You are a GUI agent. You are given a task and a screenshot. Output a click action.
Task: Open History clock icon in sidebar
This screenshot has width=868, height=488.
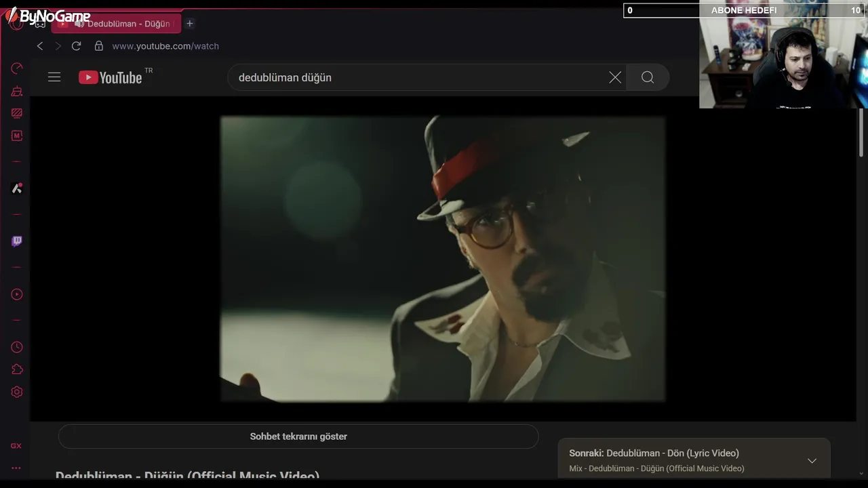coord(17,347)
